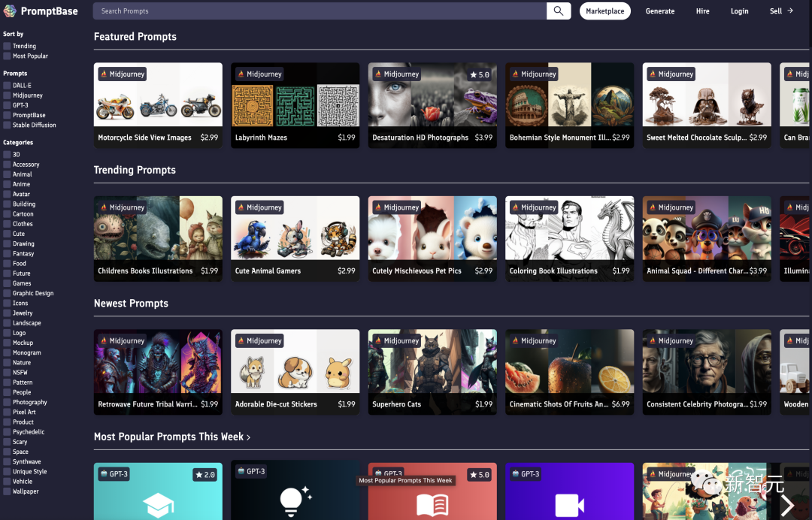Select the Psychedelic category checkbox
This screenshot has width=812, height=520.
[7, 432]
